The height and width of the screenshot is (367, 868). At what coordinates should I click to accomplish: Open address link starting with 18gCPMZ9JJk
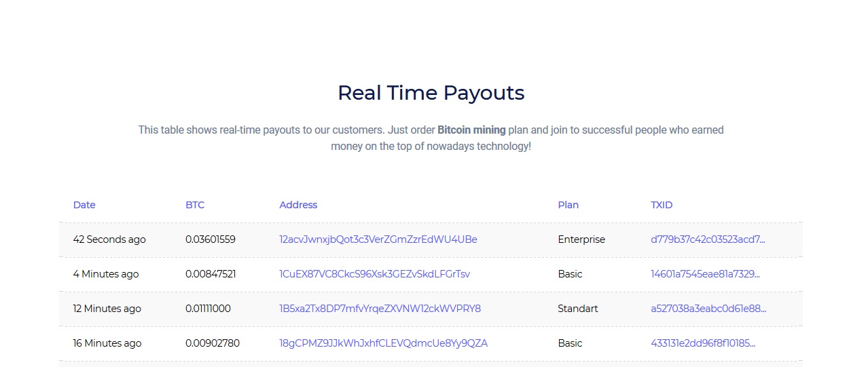coord(383,343)
